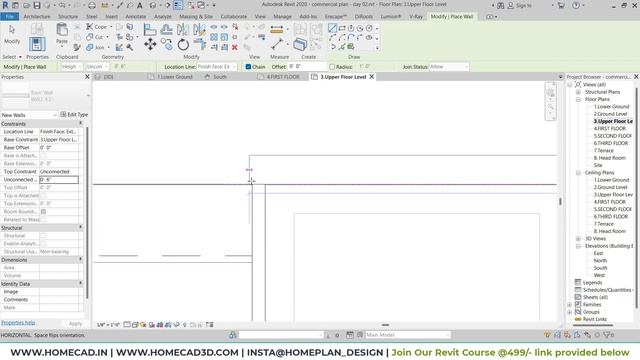Click the Edit Type button
This screenshot has height=360, width=640.
point(74,115)
